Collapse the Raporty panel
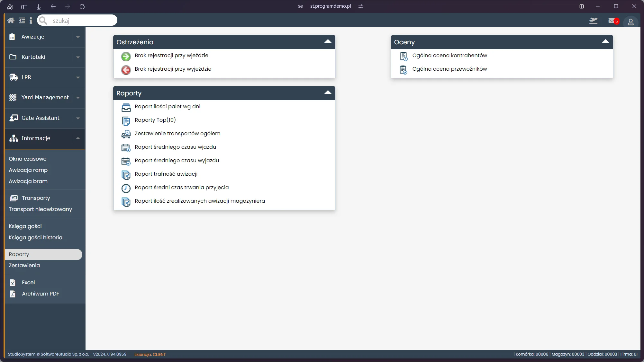The image size is (644, 362). coord(328,93)
